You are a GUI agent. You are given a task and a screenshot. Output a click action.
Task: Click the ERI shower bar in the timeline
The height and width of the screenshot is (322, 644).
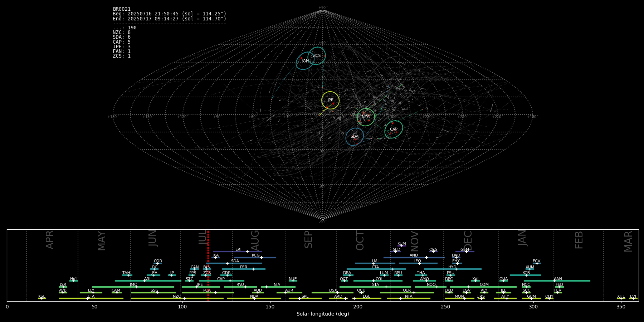coord(238,252)
